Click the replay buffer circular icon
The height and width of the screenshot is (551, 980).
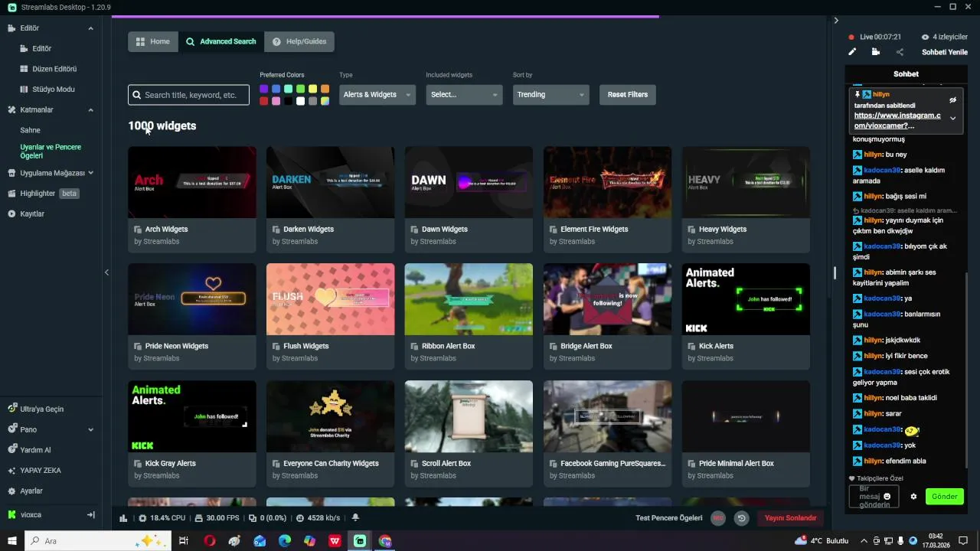pos(741,518)
